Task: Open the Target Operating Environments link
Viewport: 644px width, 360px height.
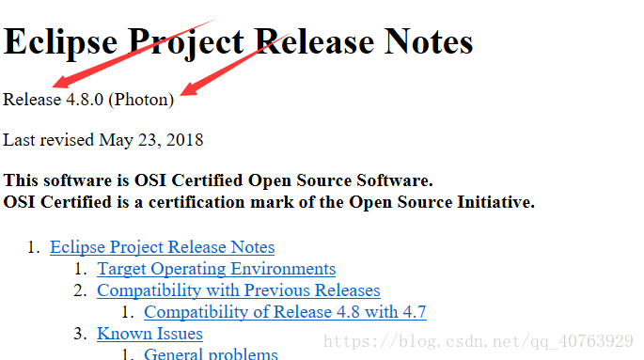Action: point(216,269)
